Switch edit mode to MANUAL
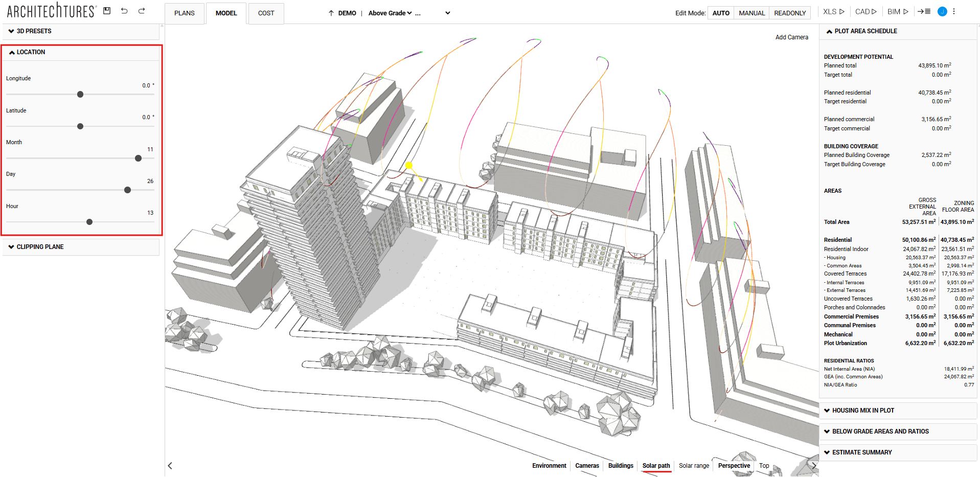Viewport: 980px width, 477px height. click(751, 13)
